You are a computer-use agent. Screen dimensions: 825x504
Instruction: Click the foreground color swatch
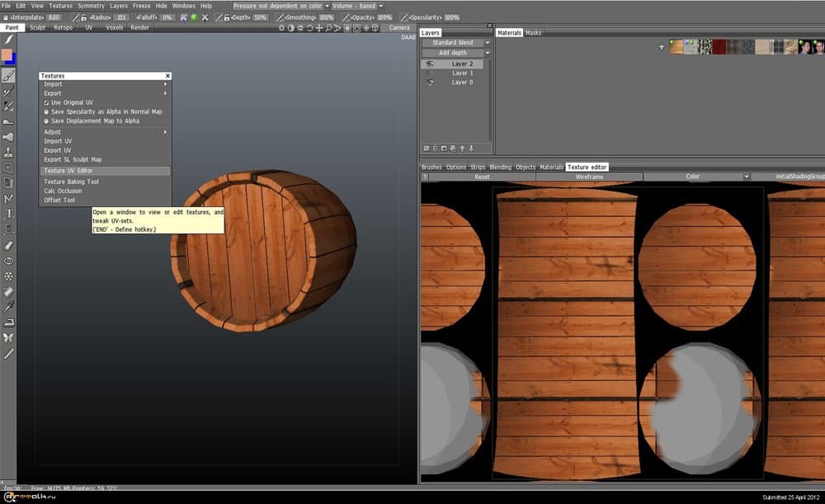pos(7,55)
